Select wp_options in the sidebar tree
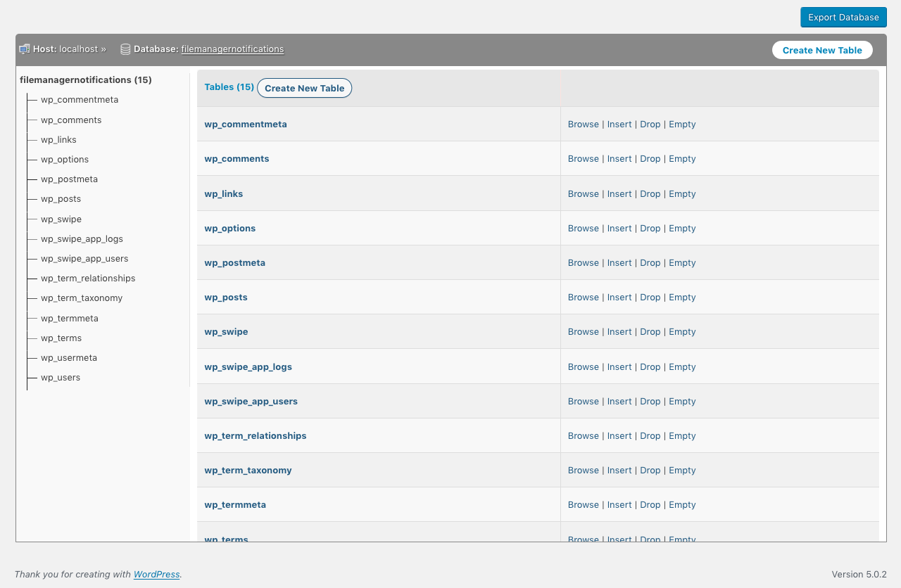The height and width of the screenshot is (588, 901). click(65, 159)
